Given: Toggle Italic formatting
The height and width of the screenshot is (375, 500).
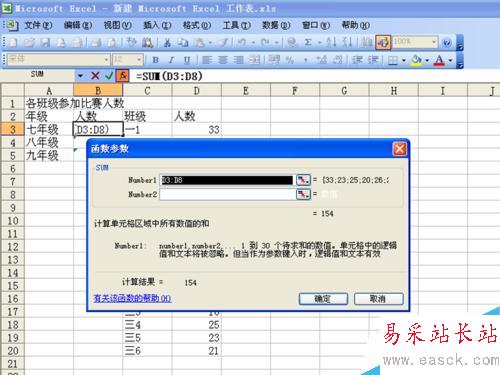Looking at the screenshot, I should pyautogui.click(x=171, y=60).
